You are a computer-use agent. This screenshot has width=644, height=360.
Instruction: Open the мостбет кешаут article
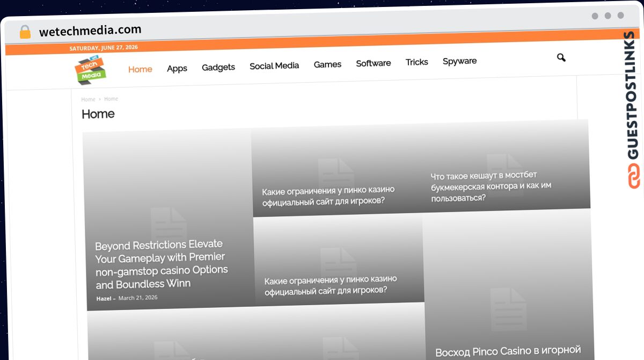(x=491, y=186)
